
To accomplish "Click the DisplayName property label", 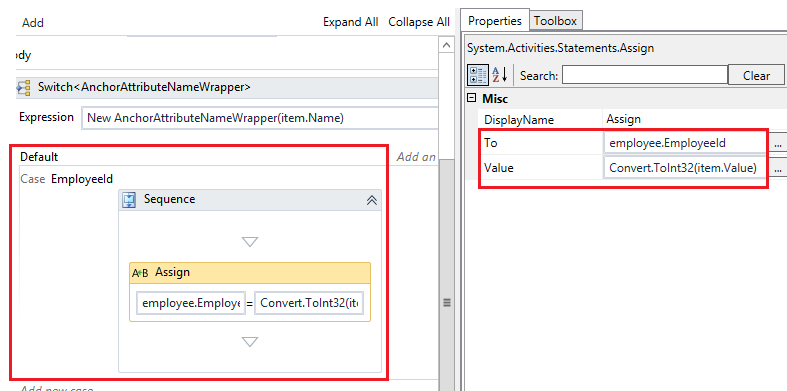I will tap(518, 120).
